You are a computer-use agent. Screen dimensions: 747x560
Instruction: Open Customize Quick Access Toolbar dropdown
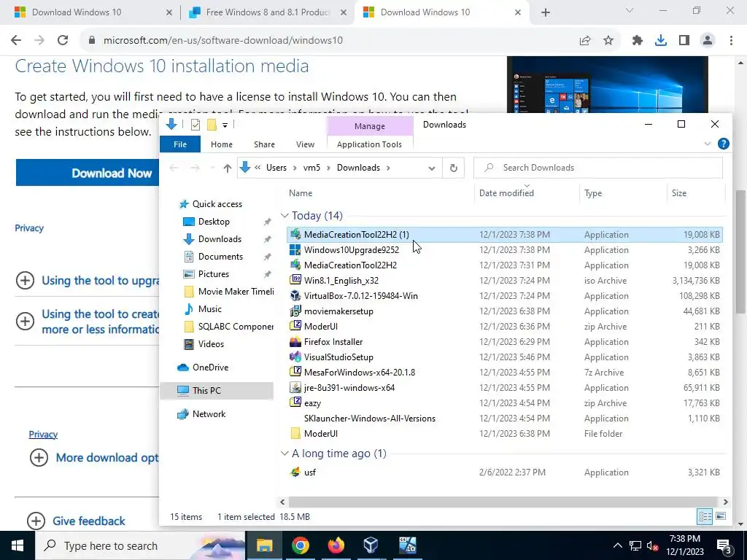[225, 125]
